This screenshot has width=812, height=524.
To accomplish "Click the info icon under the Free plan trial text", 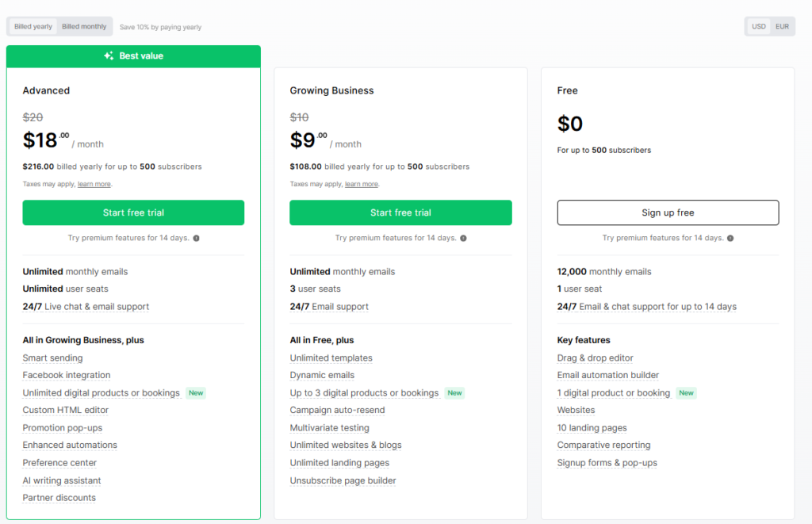I will (x=730, y=238).
